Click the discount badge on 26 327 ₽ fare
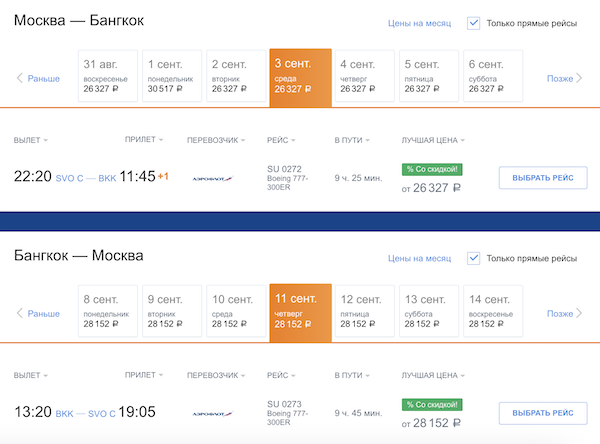Screen dimensions: 600x444 tap(431, 169)
